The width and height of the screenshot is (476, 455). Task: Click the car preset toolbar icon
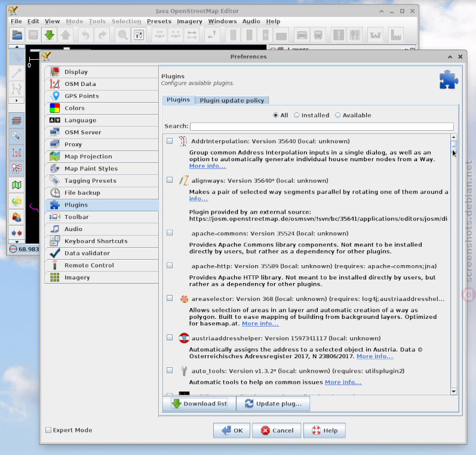302,35
